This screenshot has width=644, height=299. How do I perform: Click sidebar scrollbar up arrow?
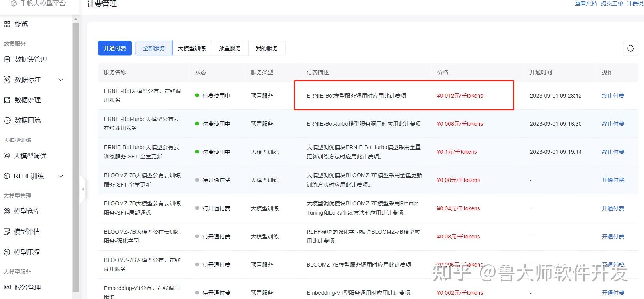tap(76, 19)
